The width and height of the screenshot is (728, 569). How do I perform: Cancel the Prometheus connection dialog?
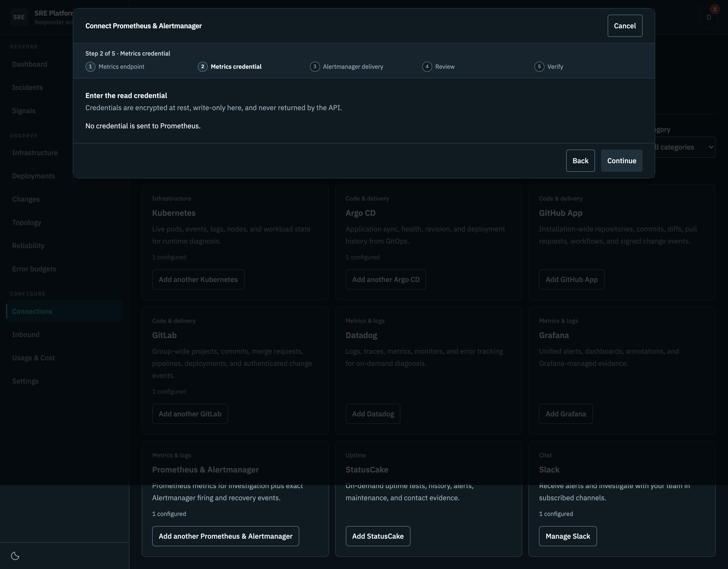click(x=625, y=26)
